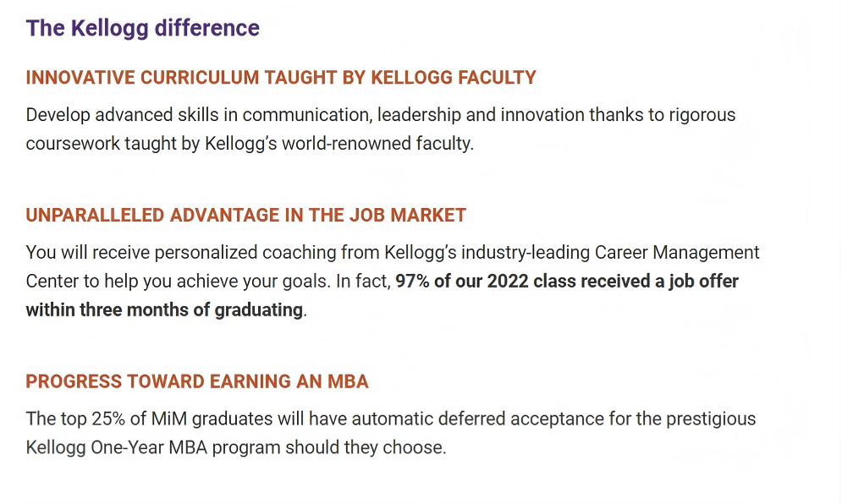
Task: Click the bold "within three months of graduating" text
Action: point(164,310)
